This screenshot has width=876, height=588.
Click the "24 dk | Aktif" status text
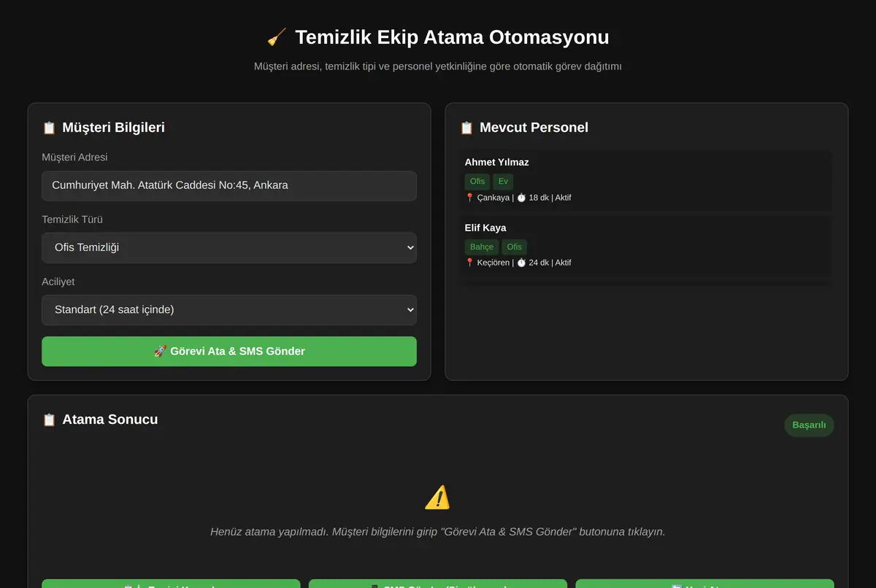(550, 263)
